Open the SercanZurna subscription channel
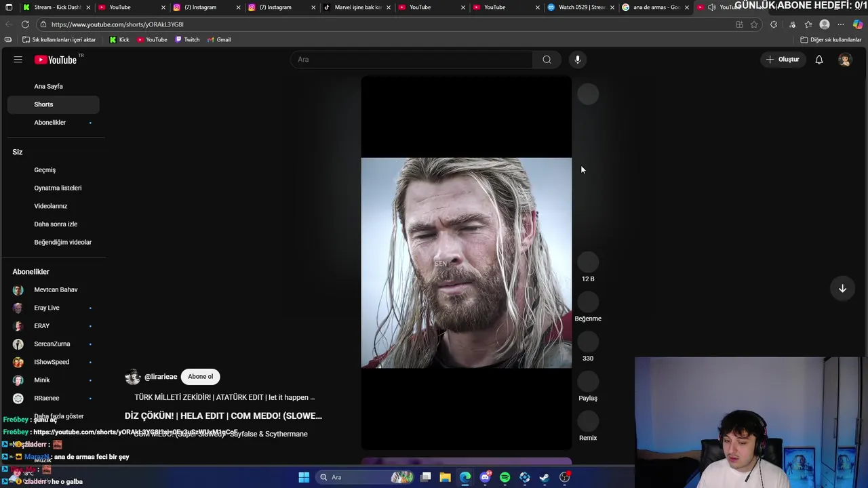This screenshot has height=488, width=868. (52, 344)
